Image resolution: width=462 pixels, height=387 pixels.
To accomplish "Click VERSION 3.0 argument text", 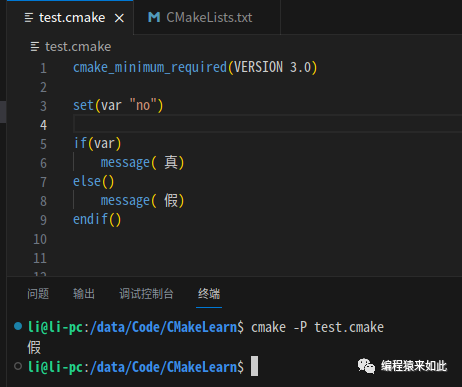I will 272,68.
